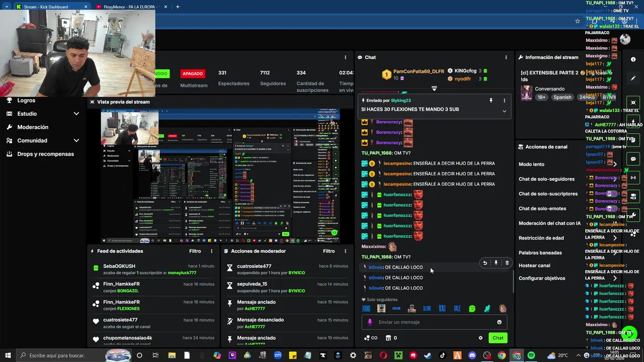Open chat settings gear icon

[x=480, y=338]
